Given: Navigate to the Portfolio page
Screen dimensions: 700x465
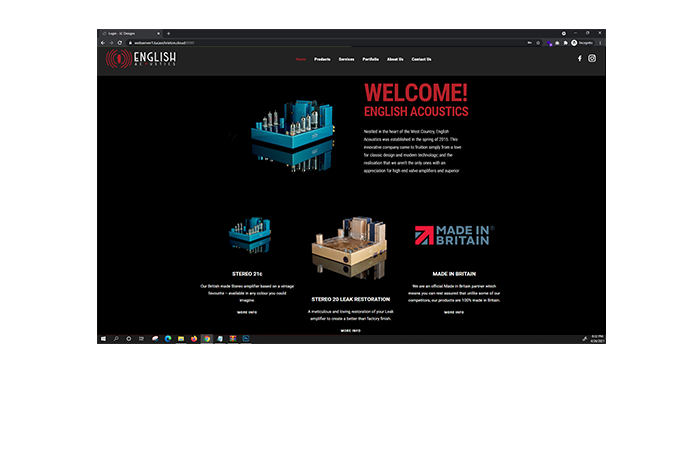Looking at the screenshot, I should pos(370,59).
